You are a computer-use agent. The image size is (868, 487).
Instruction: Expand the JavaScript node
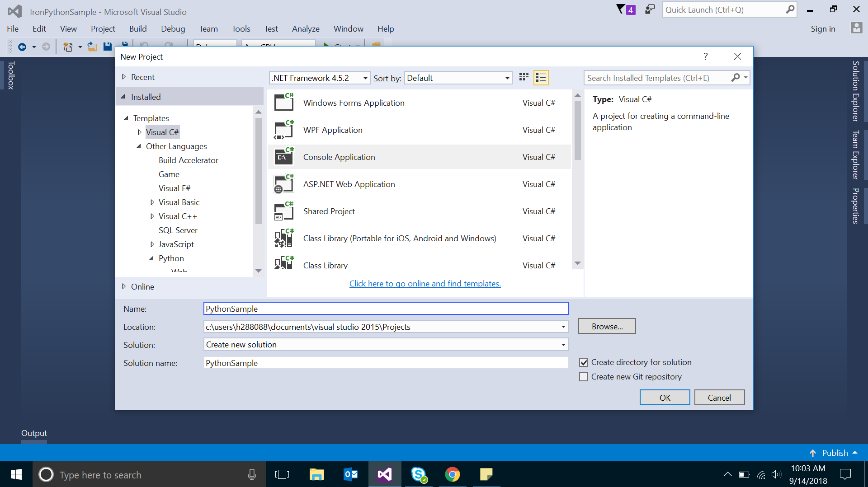click(x=152, y=244)
